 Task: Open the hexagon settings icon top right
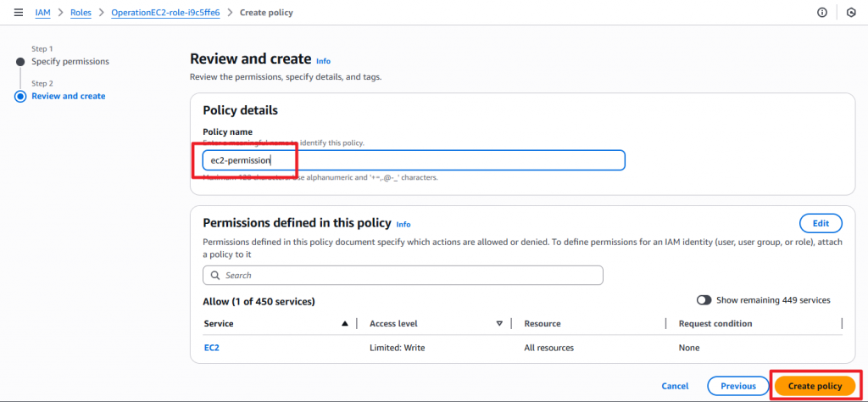(x=851, y=12)
